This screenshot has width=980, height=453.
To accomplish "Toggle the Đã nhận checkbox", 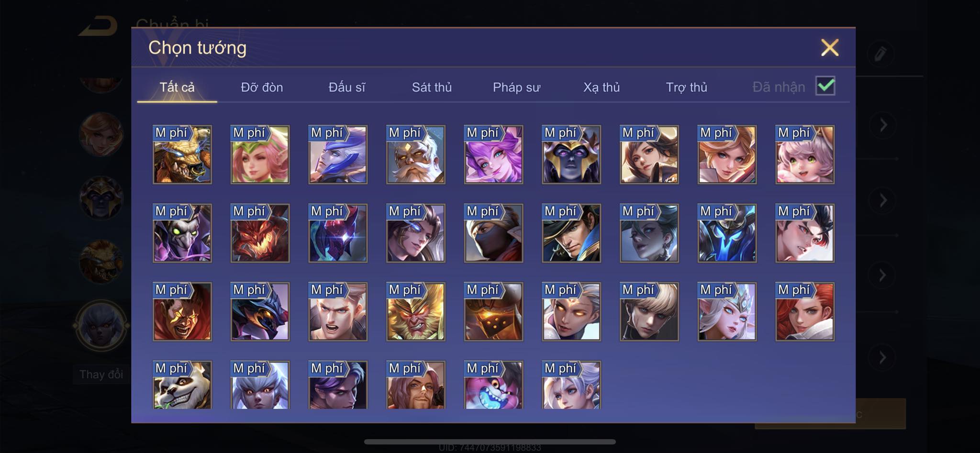I will point(825,86).
